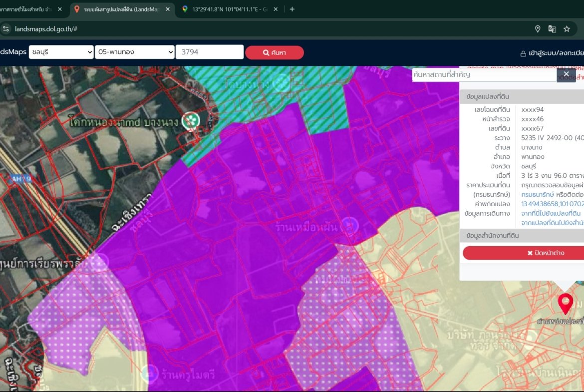Clear the place search box with X

(566, 74)
